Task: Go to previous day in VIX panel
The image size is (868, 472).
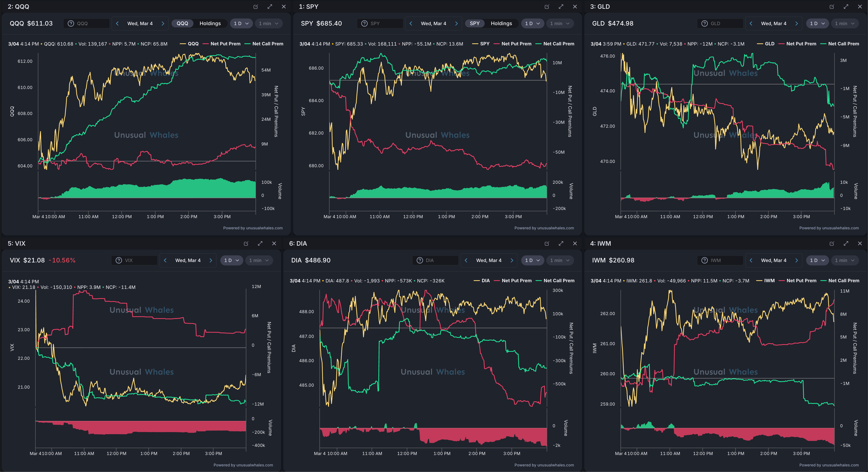Action: (x=165, y=260)
